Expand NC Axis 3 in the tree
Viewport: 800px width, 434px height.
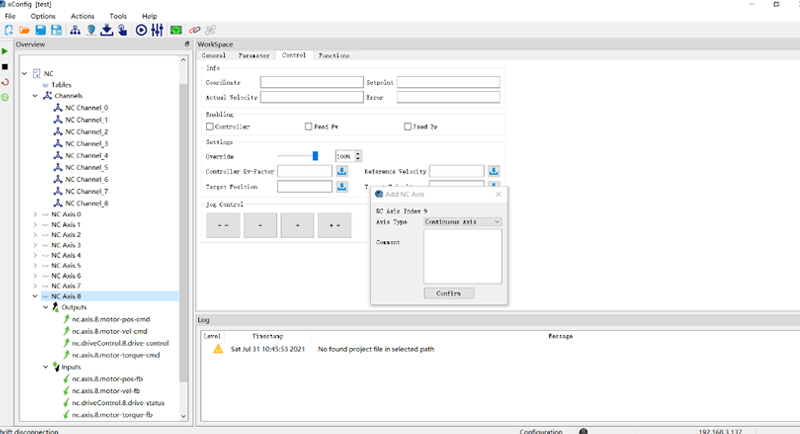[36, 245]
